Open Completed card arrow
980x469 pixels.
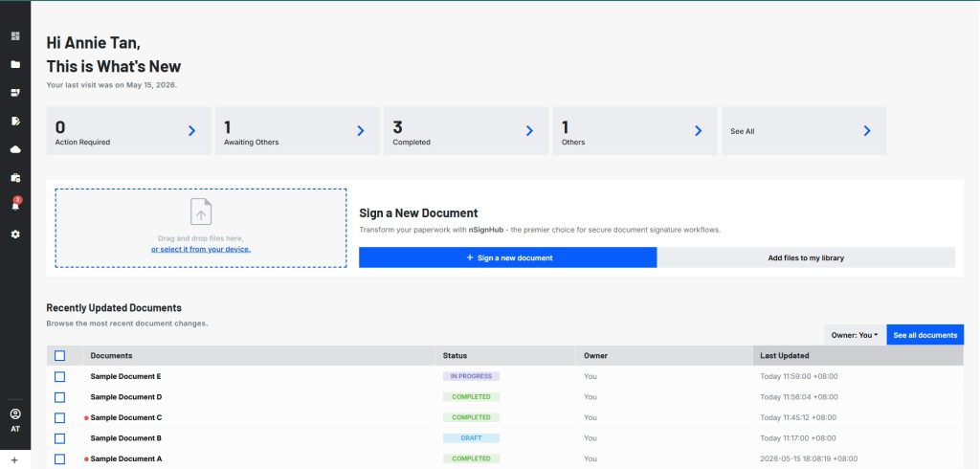[529, 131]
